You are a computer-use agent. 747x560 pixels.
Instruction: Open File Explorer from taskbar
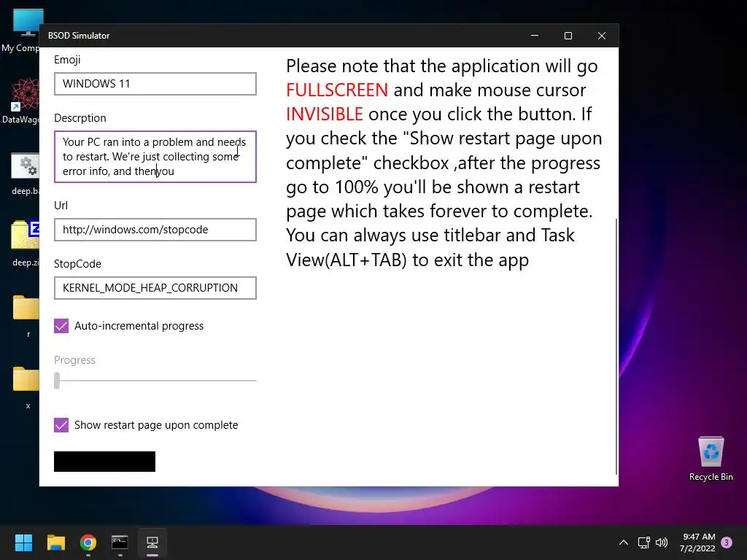coord(55,542)
